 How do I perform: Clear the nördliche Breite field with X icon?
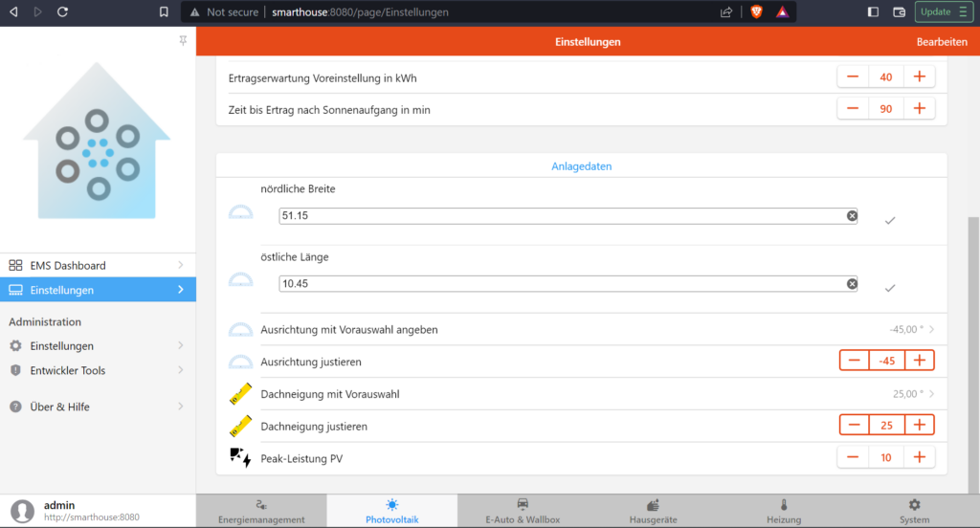point(852,216)
